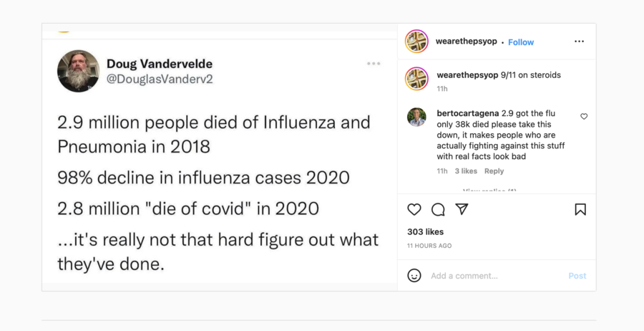Open post options three-dot menu
The image size is (644, 331).
click(579, 41)
